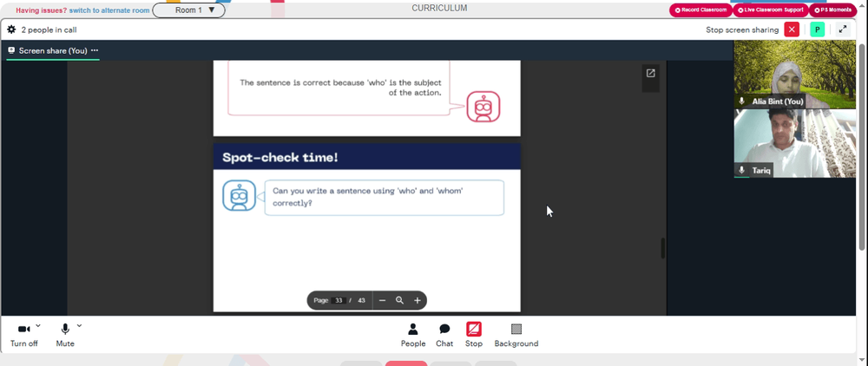Click 'Stop screen sharing' label

tap(742, 29)
